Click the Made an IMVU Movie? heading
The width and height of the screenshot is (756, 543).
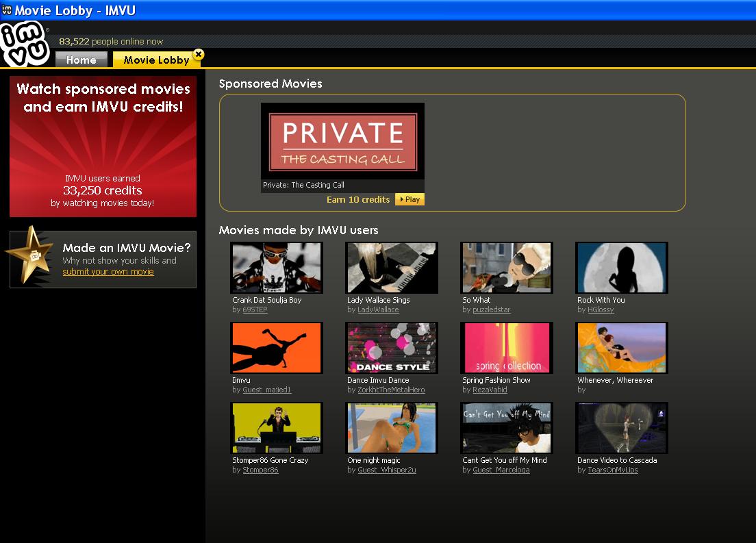point(127,248)
